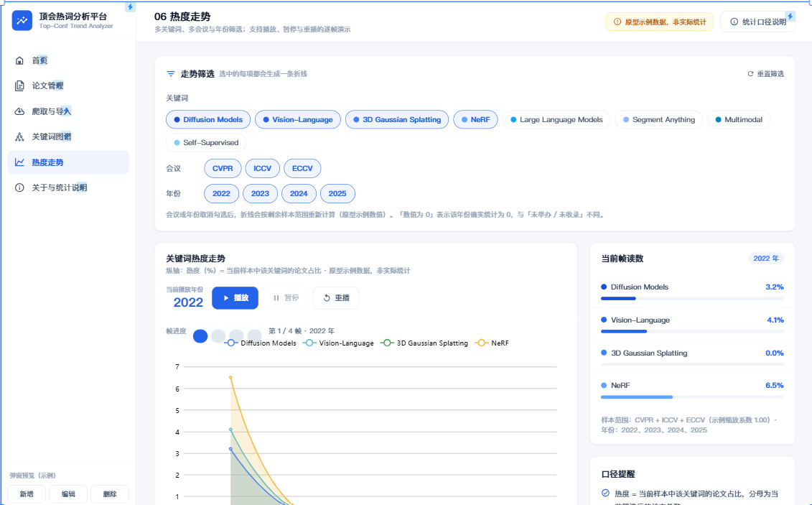Image resolution: width=812 pixels, height=505 pixels.
Task: Enable the Self-Supervised keyword chip
Action: 206,143
